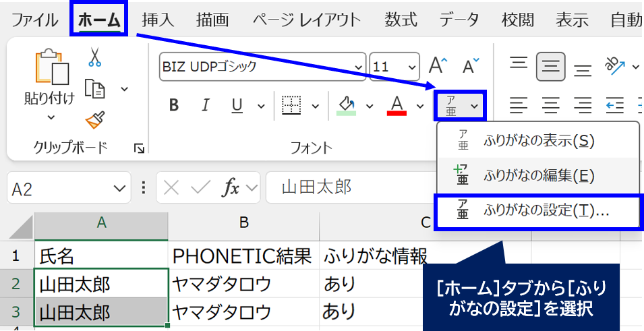Viewport: 644px width, 331px height.
Task: Switch to the 挿入 tab
Action: click(x=158, y=20)
